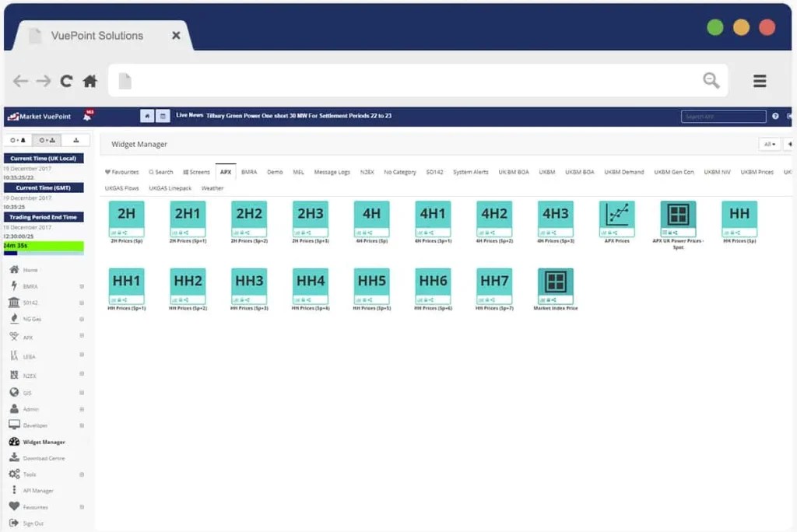Screen dimensions: 797x532
Task: Select the Favourites link above the widgets
Action: [121, 172]
